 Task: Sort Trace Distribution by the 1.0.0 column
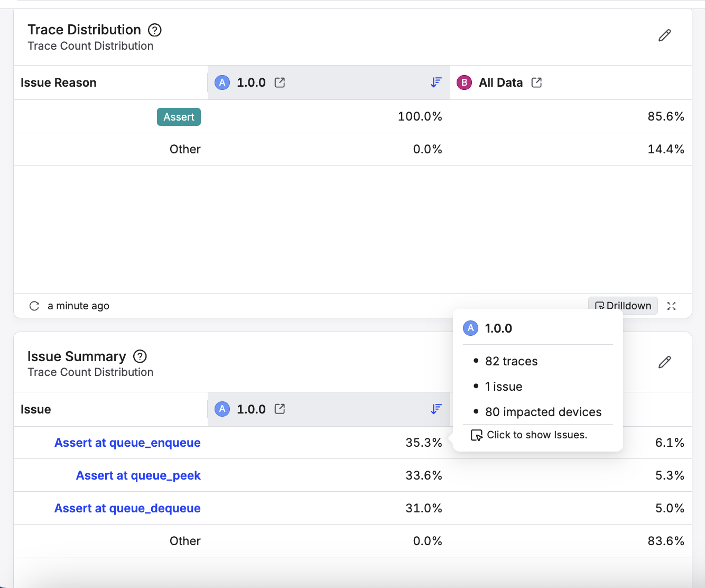click(x=436, y=82)
